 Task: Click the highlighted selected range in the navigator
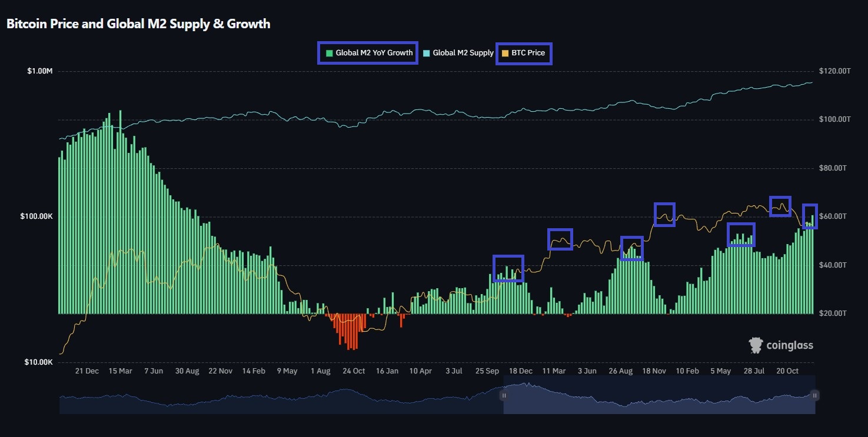(x=659, y=399)
